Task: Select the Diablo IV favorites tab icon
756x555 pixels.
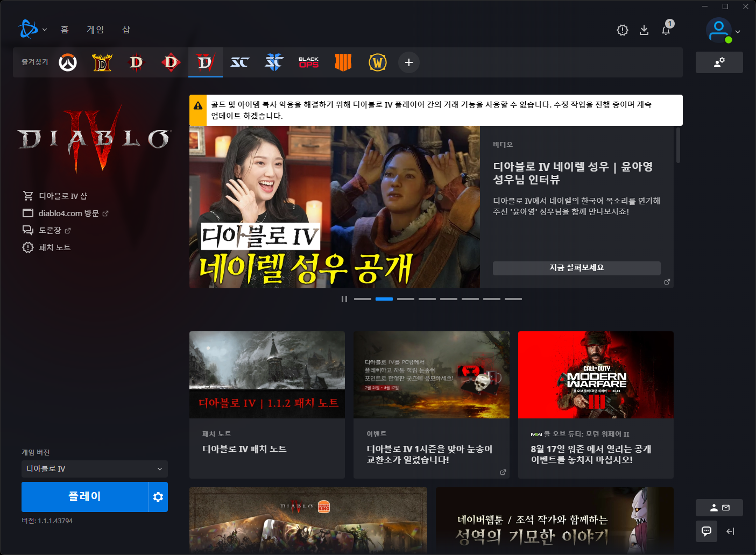Action: pos(206,62)
